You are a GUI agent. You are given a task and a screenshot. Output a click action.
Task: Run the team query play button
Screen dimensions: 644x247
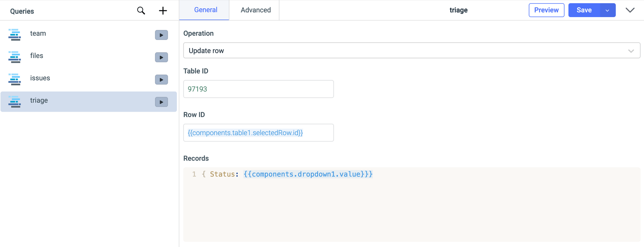(161, 35)
